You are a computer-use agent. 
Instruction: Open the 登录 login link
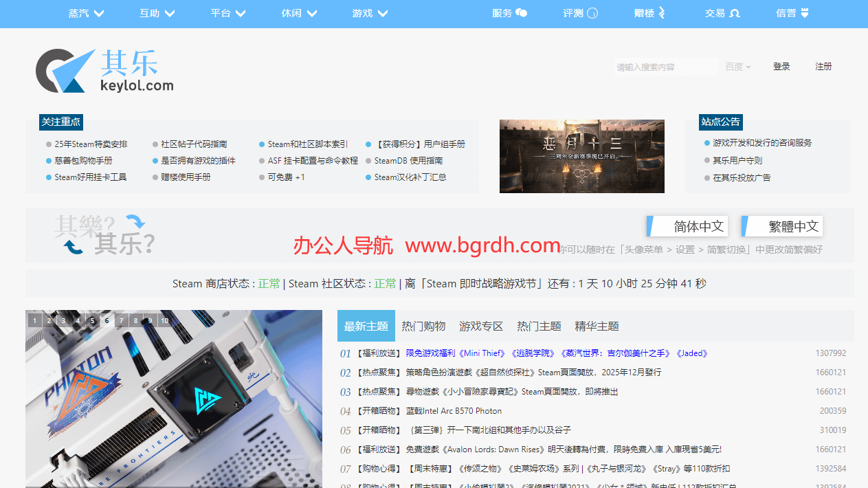pos(781,67)
